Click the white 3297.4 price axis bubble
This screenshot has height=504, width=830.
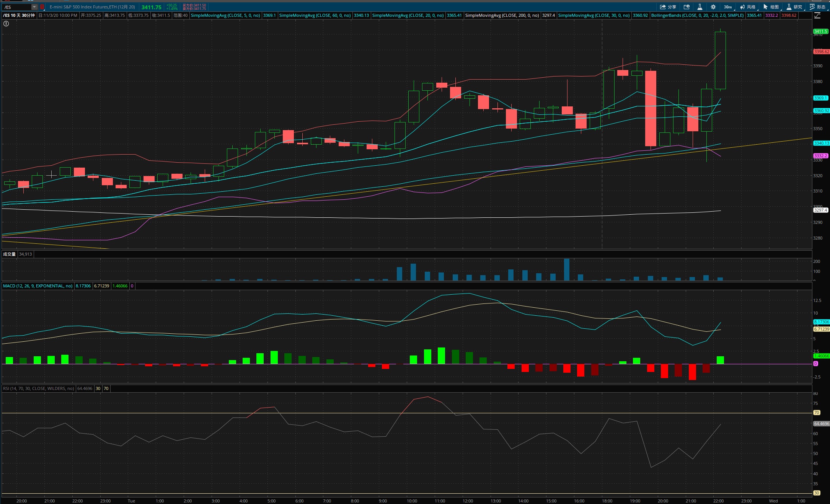(820, 210)
